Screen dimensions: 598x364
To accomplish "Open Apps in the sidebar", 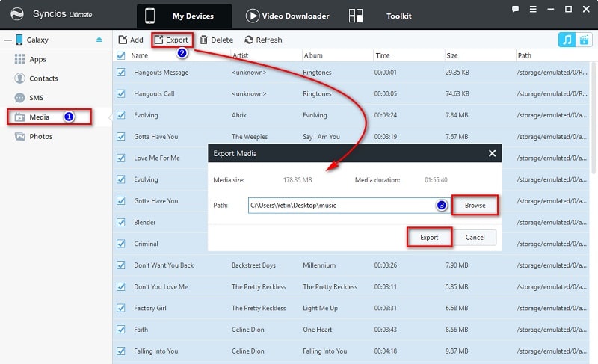I will pyautogui.click(x=37, y=59).
